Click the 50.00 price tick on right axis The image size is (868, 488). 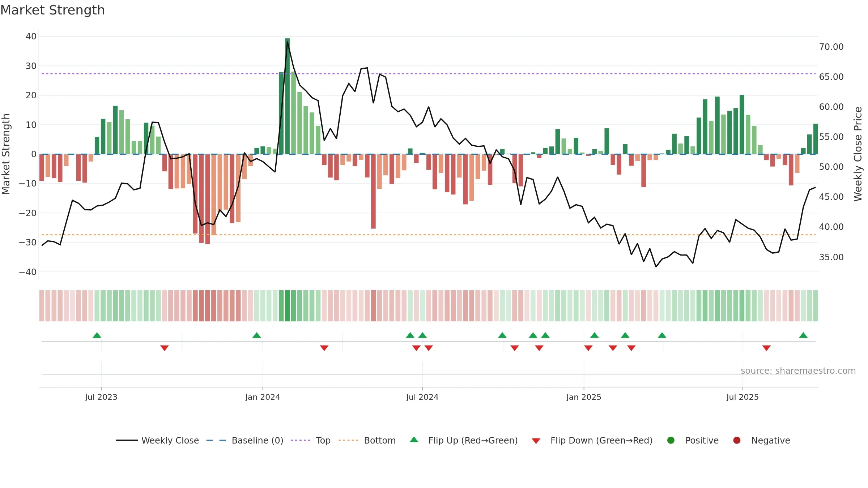tap(831, 167)
